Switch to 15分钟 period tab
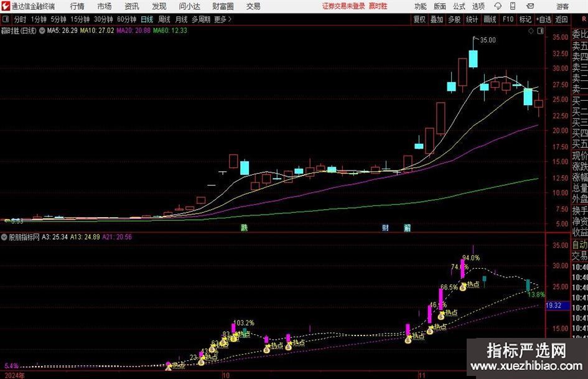This screenshot has height=379, width=588. [x=80, y=19]
